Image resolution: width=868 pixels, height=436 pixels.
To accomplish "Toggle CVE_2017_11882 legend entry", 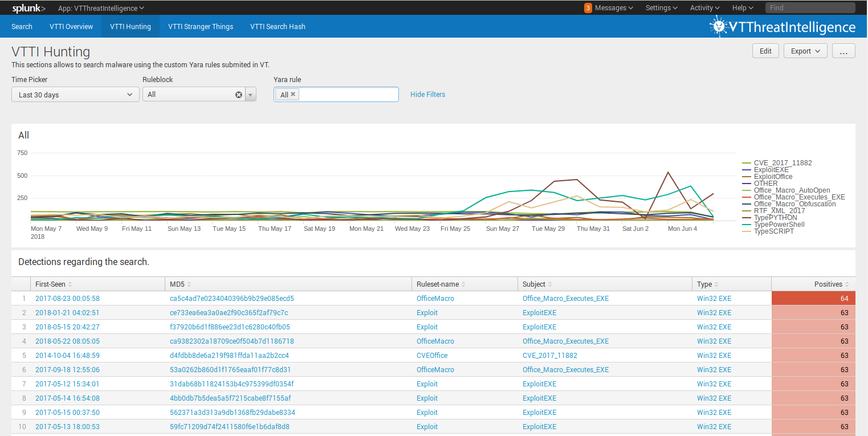I will (782, 163).
